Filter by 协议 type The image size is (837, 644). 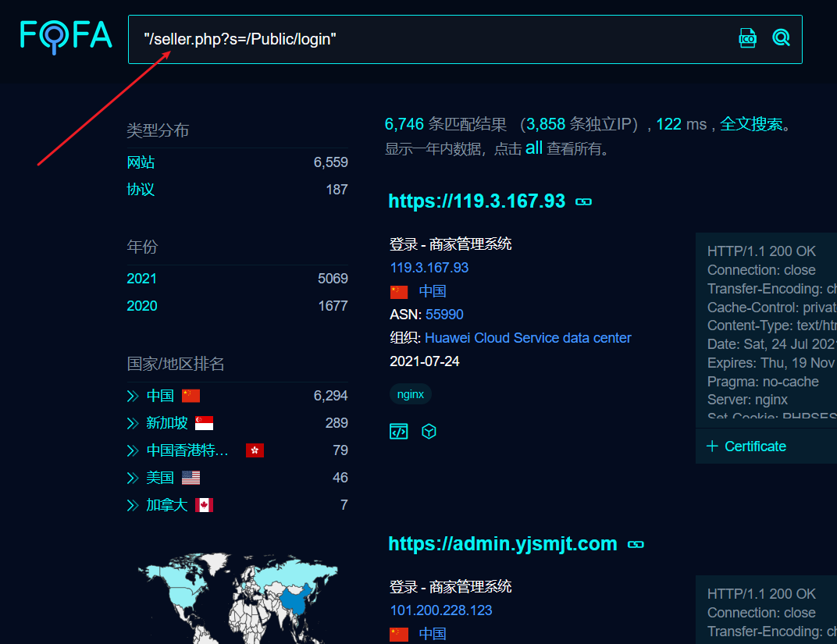coord(141,190)
